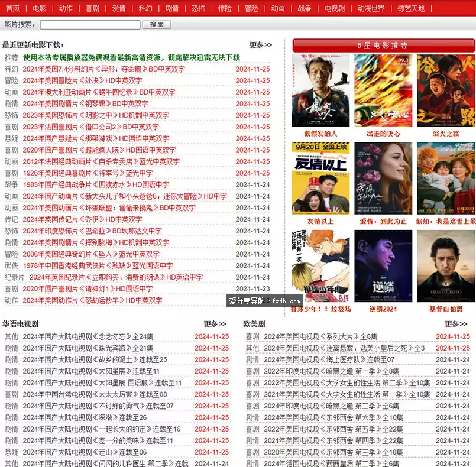
Task: Expand 更多>> in 欧美剧 section
Action: click(455, 324)
